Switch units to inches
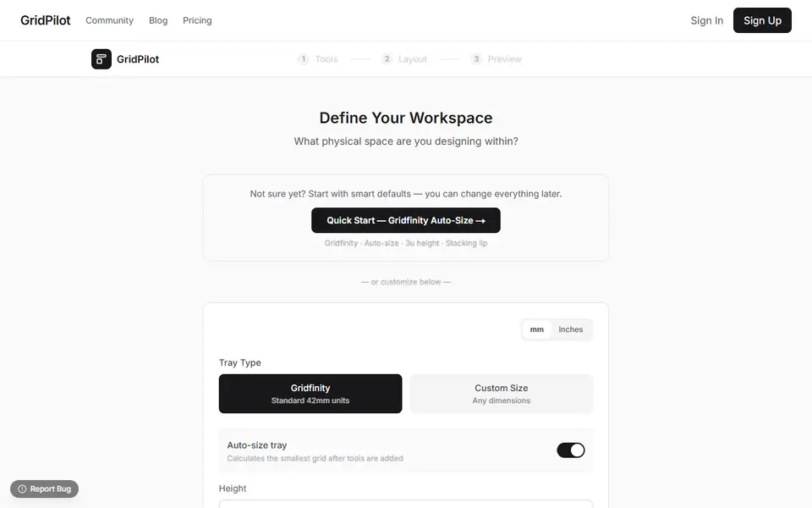Viewport: 812px width, 508px height. click(571, 329)
